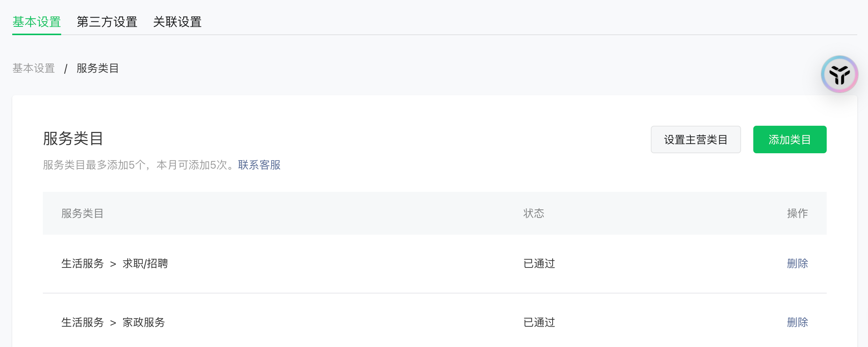Switch to the 基本设置 tab
This screenshot has height=347, width=868.
pyautogui.click(x=37, y=22)
